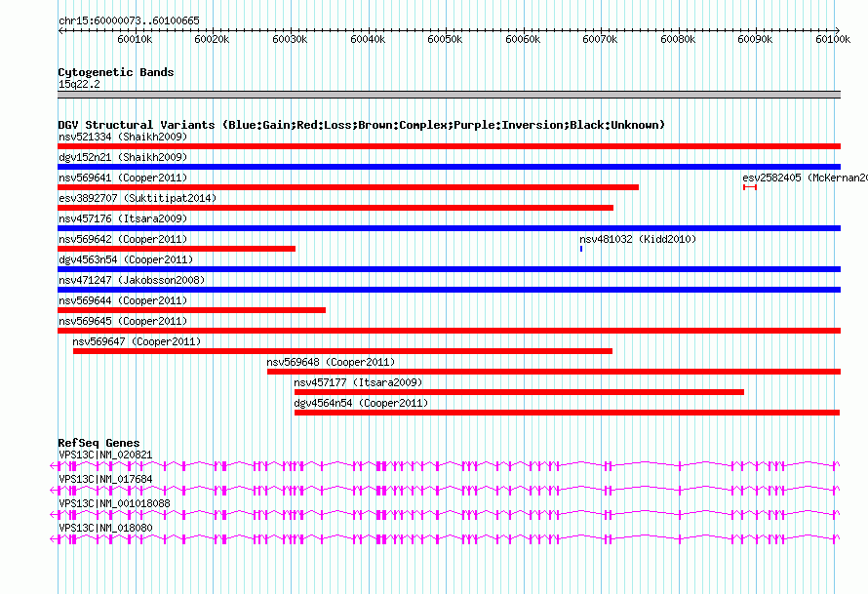The height and width of the screenshot is (594, 868).
Task: Click the nsv569644 (Cooper2011) label
Action: tap(123, 300)
